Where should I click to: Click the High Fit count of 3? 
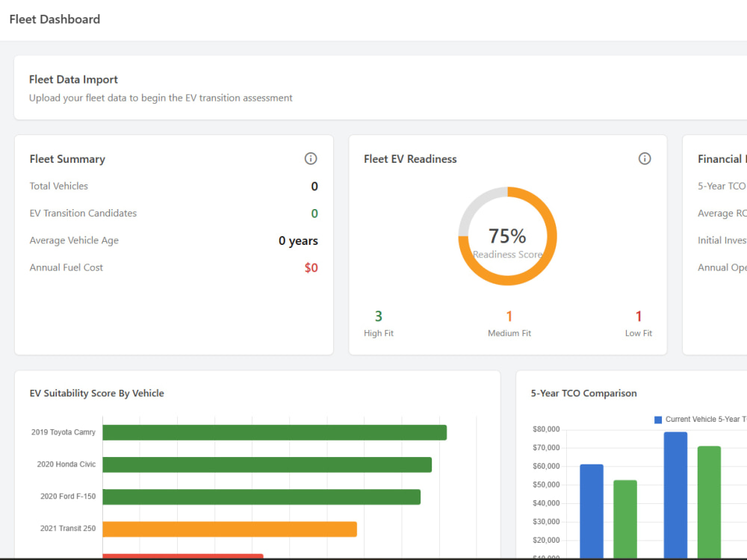pyautogui.click(x=378, y=316)
